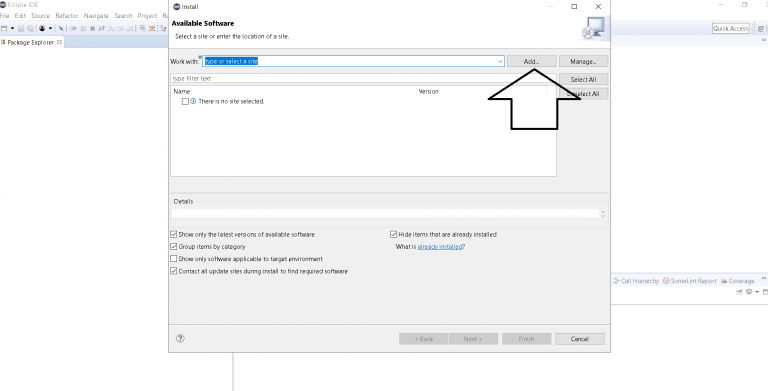Click the Version column header
The width and height of the screenshot is (768, 391).
482,91
